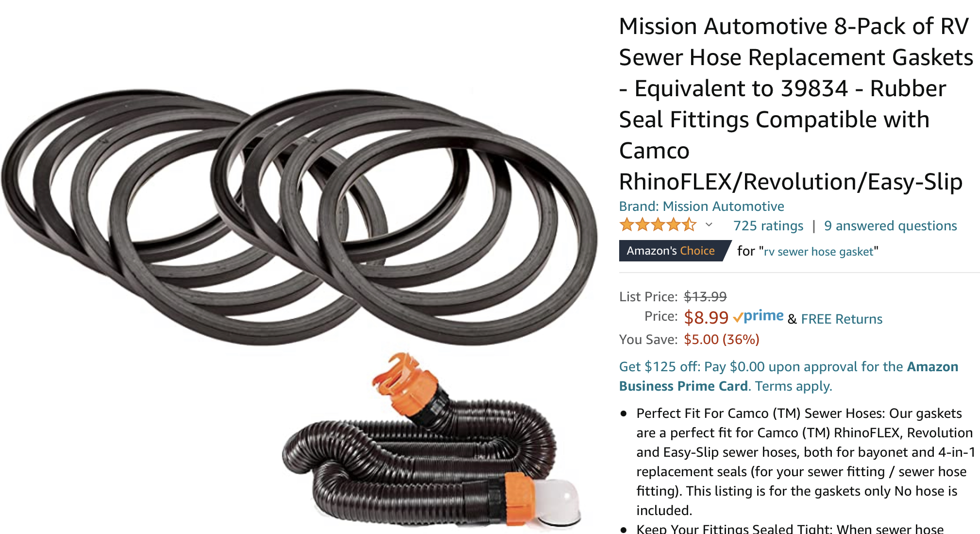
Task: Expand the rating breakdown chevron
Action: [x=709, y=224]
